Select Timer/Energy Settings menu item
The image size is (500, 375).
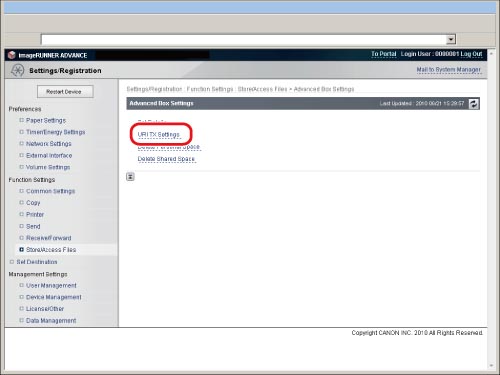point(55,132)
